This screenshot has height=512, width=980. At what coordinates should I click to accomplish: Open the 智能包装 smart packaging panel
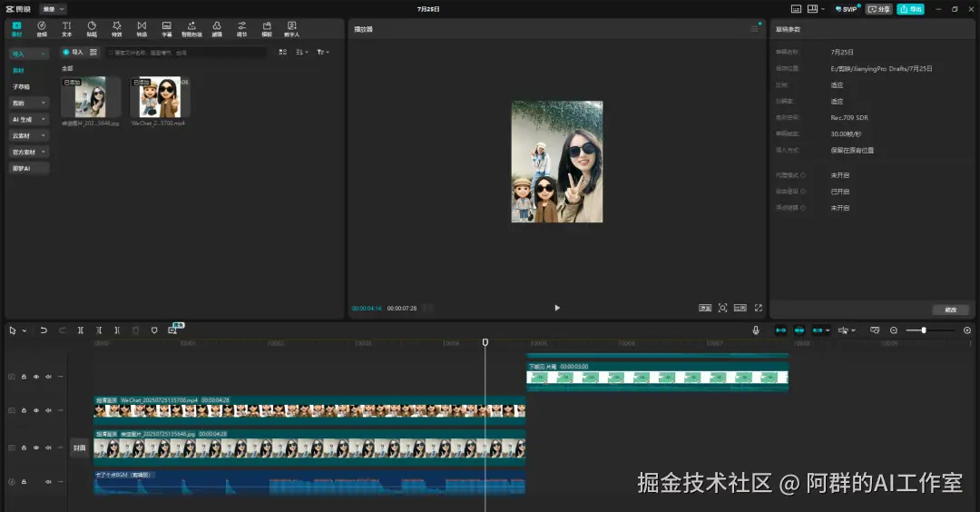[191, 29]
